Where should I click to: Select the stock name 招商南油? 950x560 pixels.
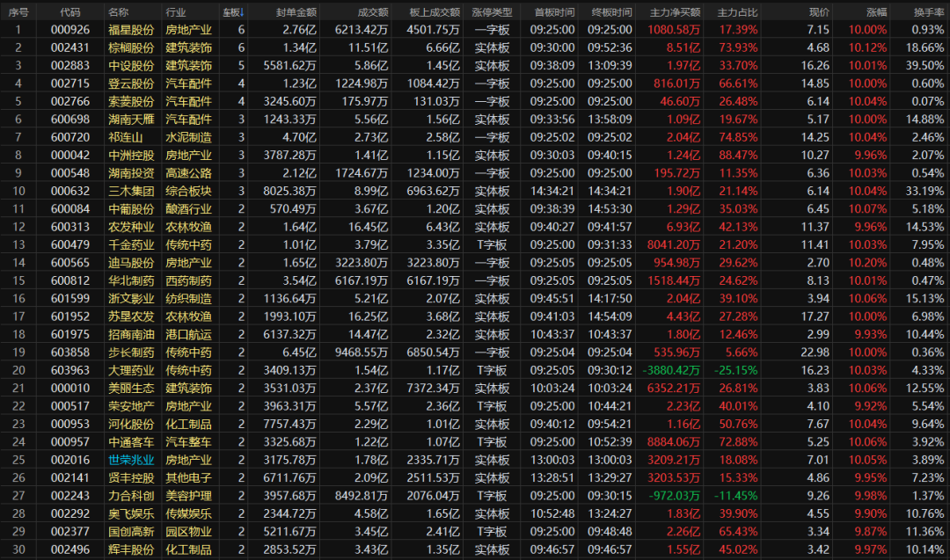click(131, 334)
